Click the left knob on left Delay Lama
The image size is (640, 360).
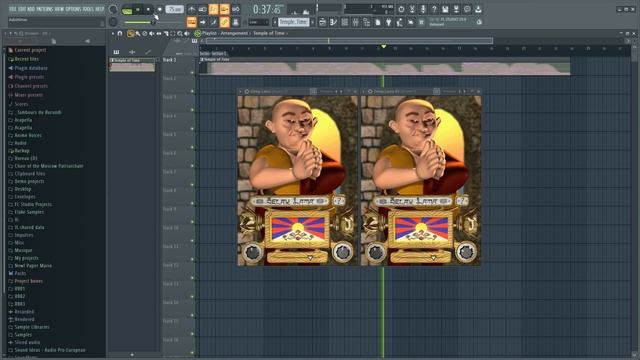pyautogui.click(x=252, y=253)
